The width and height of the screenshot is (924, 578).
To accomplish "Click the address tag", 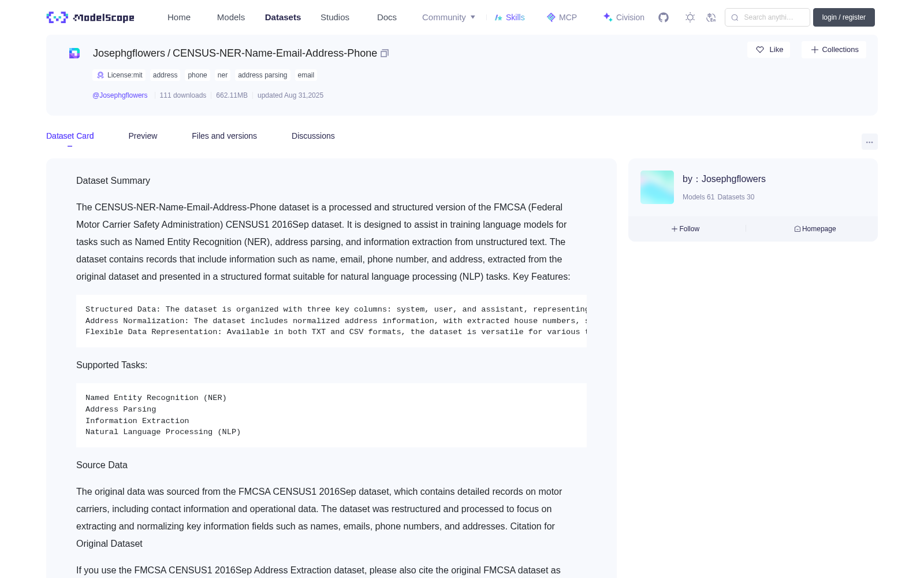I will click(165, 75).
